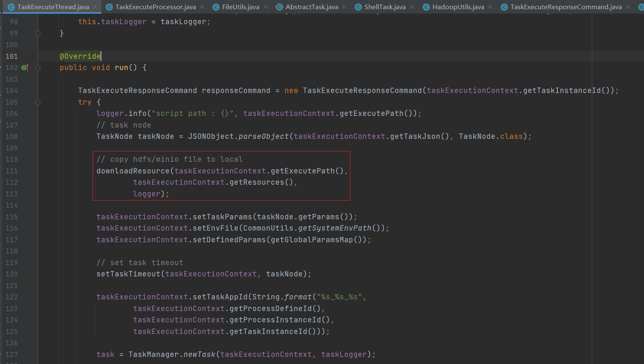Open the AbstractTask.java tab

pos(312,7)
